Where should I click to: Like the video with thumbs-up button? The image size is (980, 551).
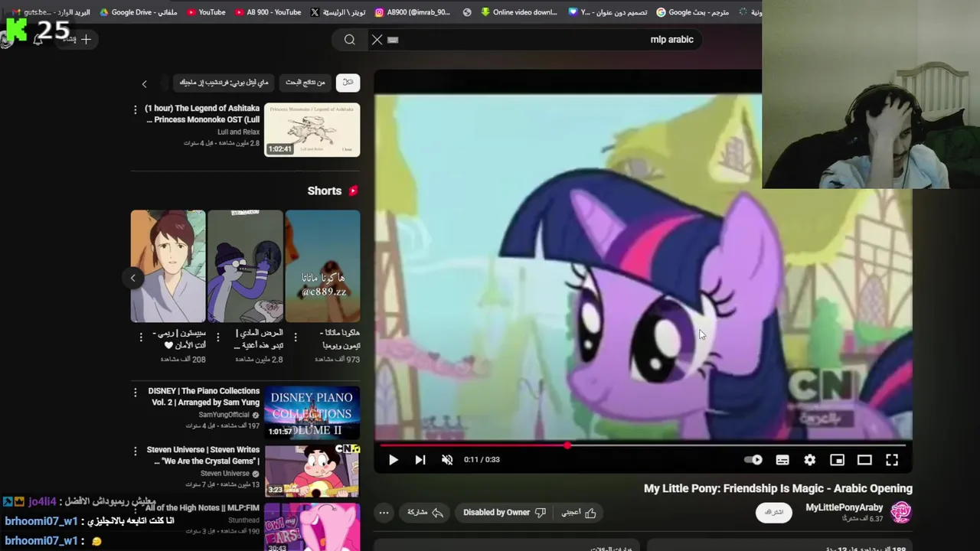(580, 513)
